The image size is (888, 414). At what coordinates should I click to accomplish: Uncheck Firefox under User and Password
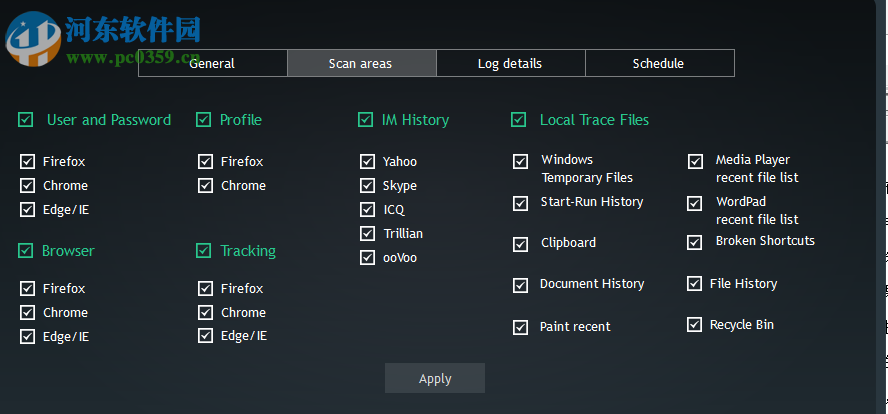(x=27, y=161)
